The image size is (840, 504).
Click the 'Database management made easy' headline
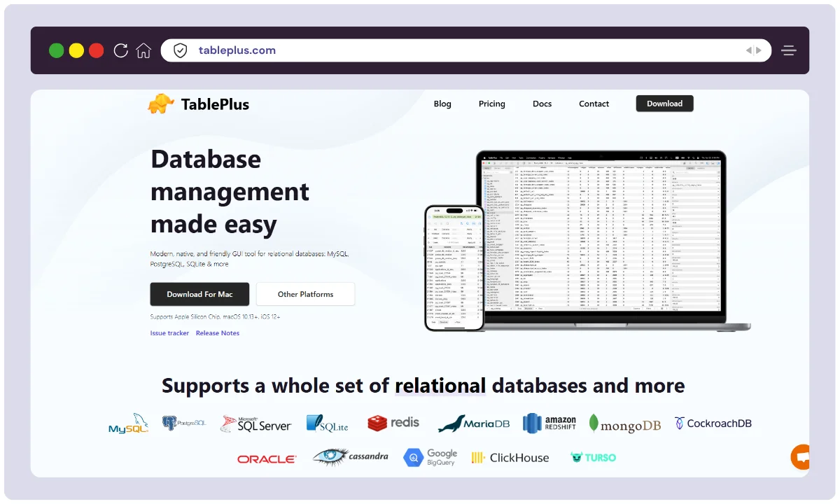230,192
